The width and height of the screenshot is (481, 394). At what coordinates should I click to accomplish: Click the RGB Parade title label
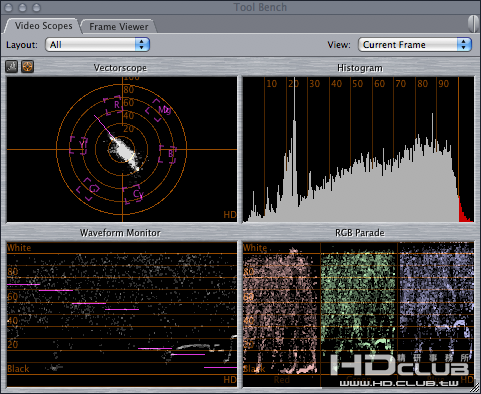pos(360,233)
